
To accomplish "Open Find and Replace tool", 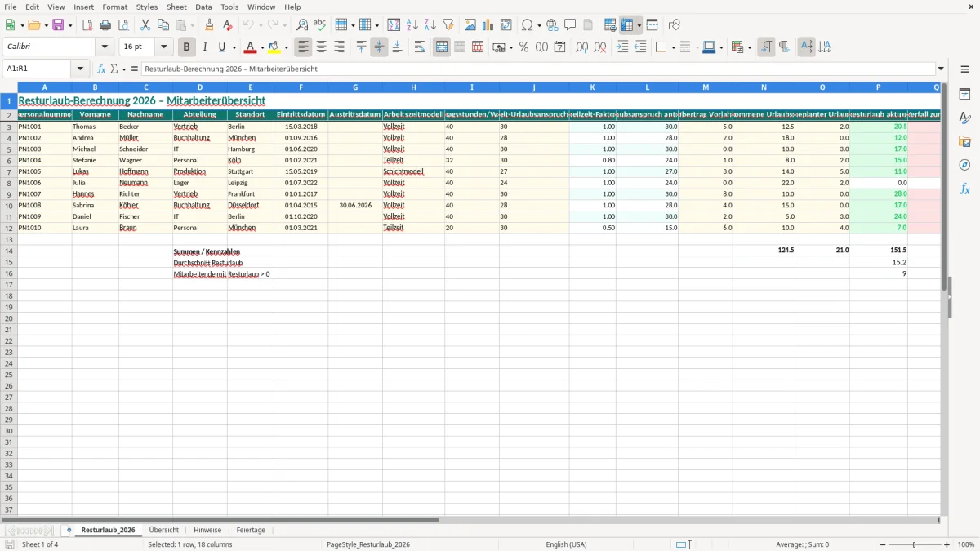I will (x=302, y=25).
